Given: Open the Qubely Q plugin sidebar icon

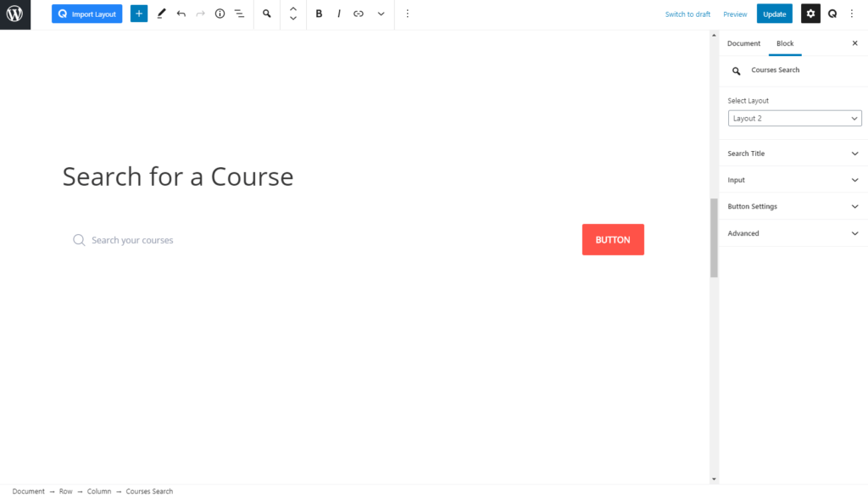Looking at the screenshot, I should (x=832, y=14).
